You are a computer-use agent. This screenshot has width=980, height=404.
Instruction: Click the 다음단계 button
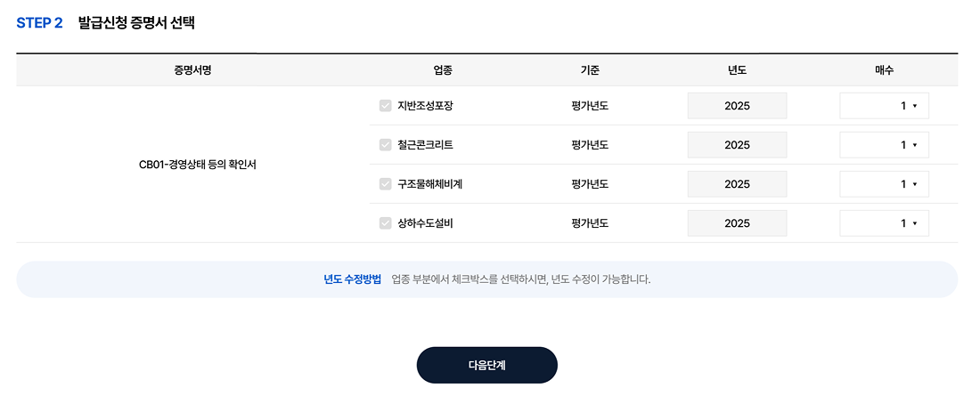(x=486, y=365)
